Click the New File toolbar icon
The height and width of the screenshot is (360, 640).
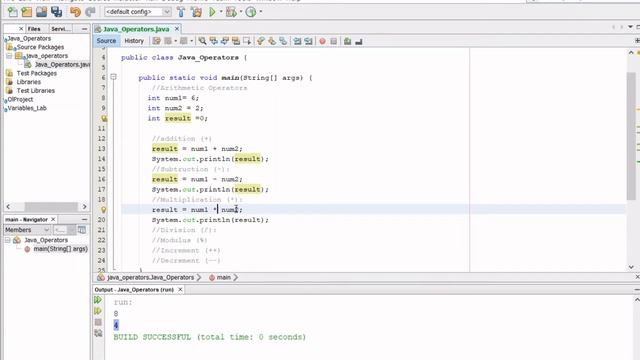pyautogui.click(x=12, y=12)
